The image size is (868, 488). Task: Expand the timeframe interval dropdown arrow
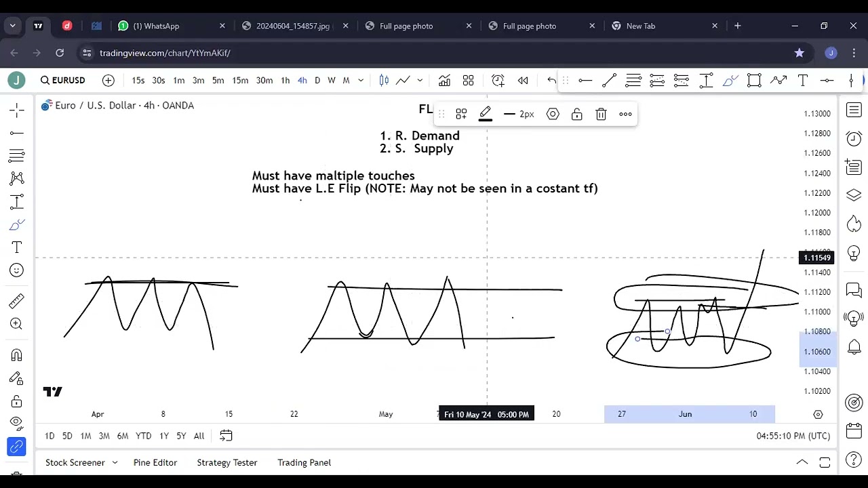(x=361, y=80)
